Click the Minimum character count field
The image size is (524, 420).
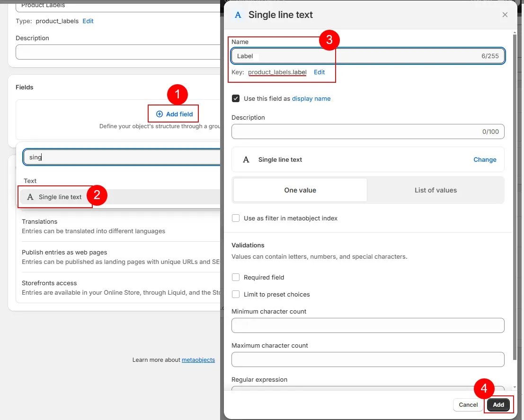368,325
